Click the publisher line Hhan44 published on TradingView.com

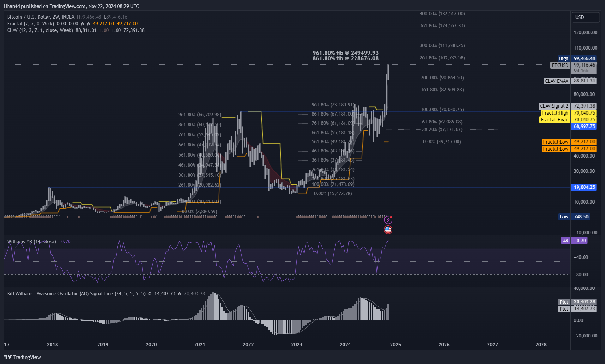coord(71,6)
